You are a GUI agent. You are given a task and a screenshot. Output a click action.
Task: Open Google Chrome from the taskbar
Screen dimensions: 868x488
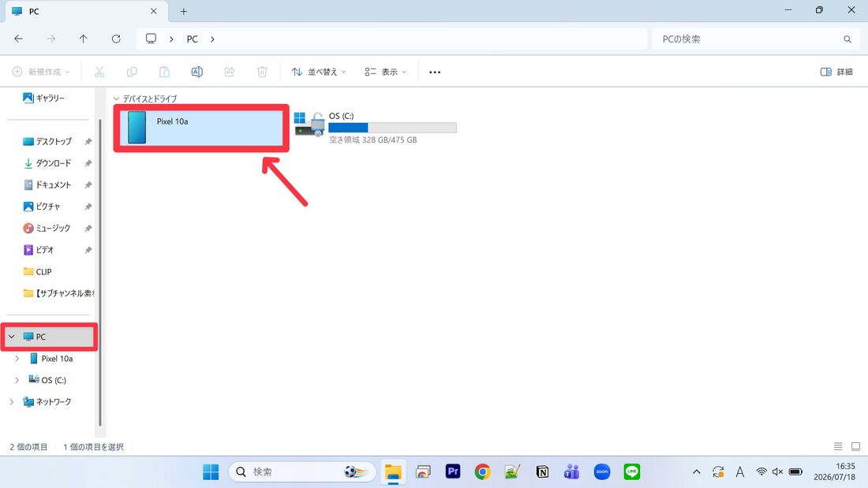(482, 471)
